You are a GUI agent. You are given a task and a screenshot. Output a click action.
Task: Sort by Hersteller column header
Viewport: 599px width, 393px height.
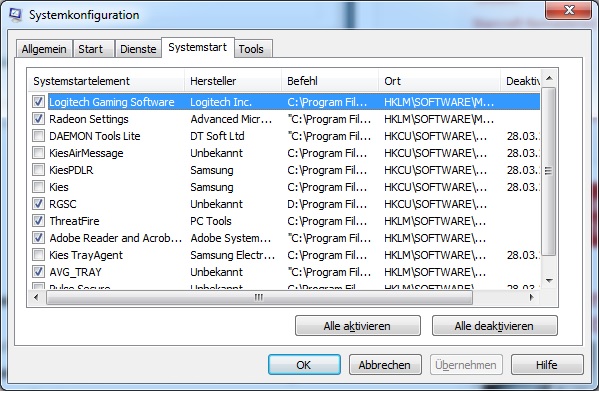(x=233, y=81)
